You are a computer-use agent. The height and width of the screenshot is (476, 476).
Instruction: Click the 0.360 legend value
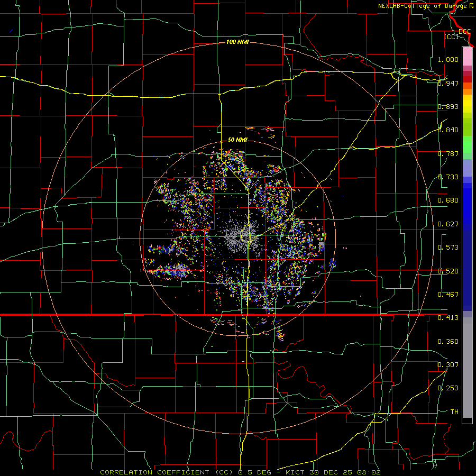448,342
